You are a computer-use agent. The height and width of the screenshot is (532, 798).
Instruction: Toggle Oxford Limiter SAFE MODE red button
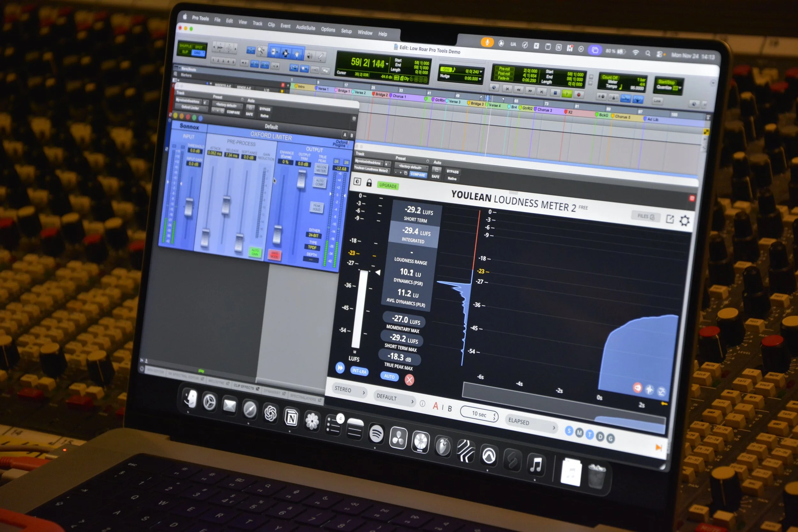274,254
